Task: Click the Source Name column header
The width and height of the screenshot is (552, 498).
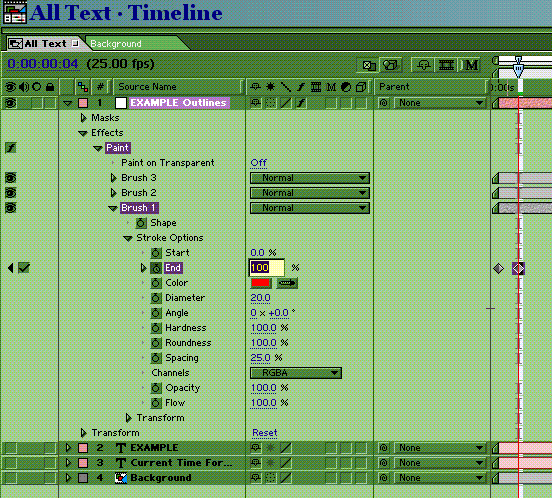Action: point(178,87)
